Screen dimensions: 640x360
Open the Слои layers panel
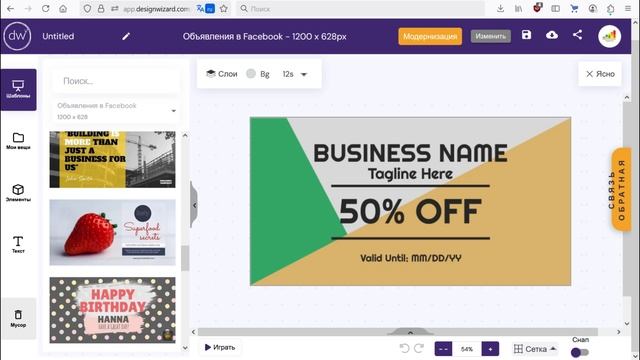click(222, 74)
